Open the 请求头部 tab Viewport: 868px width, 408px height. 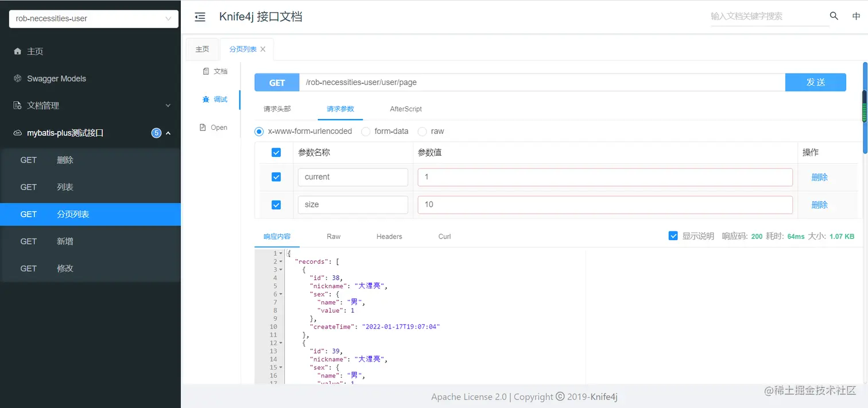pos(277,109)
